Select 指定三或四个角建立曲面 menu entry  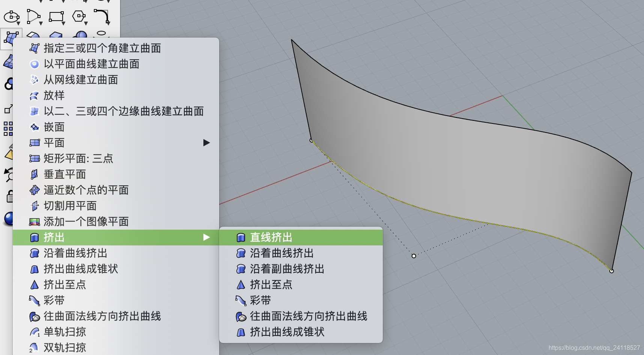point(116,48)
